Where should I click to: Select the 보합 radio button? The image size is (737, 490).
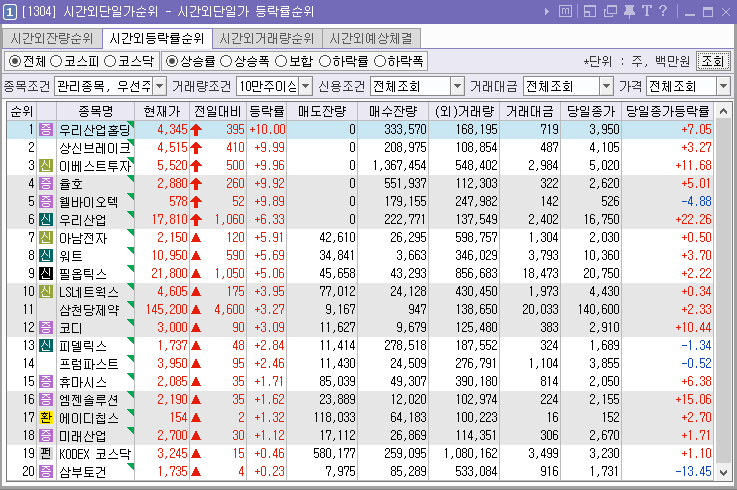(281, 61)
